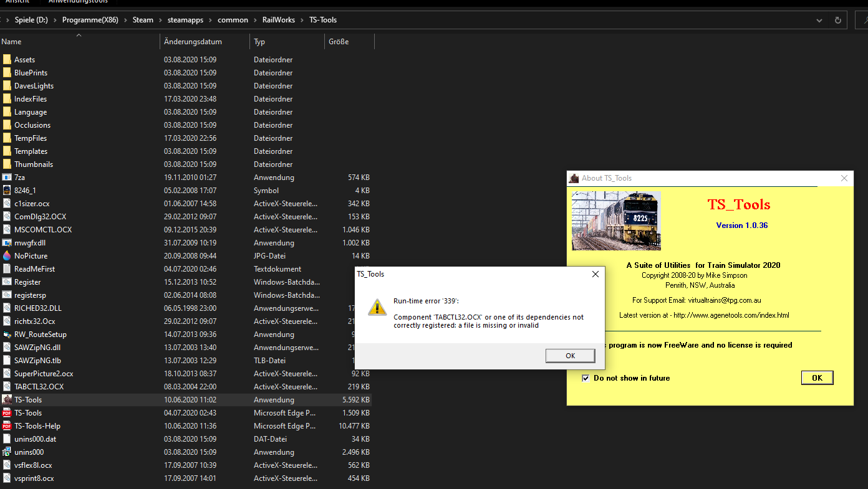
Task: Select the 7za application icon
Action: click(7, 178)
